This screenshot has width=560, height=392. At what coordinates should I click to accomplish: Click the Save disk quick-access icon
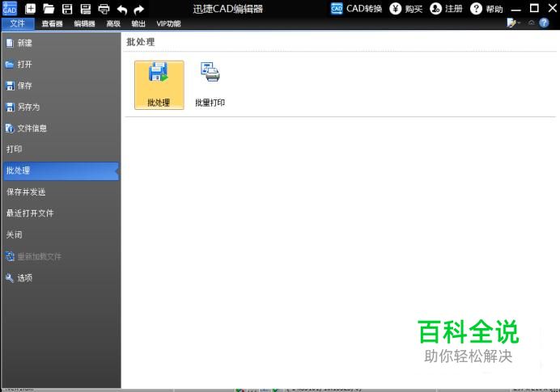67,9
